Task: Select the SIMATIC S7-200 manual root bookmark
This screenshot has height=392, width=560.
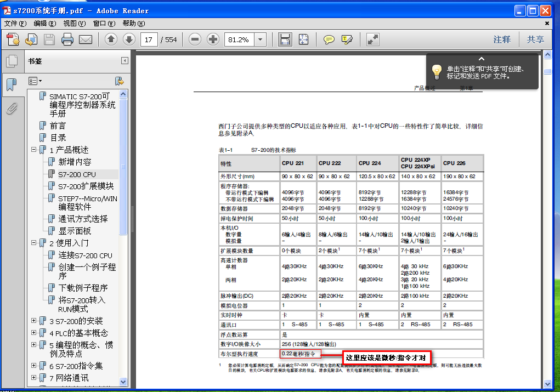Action: click(x=82, y=105)
